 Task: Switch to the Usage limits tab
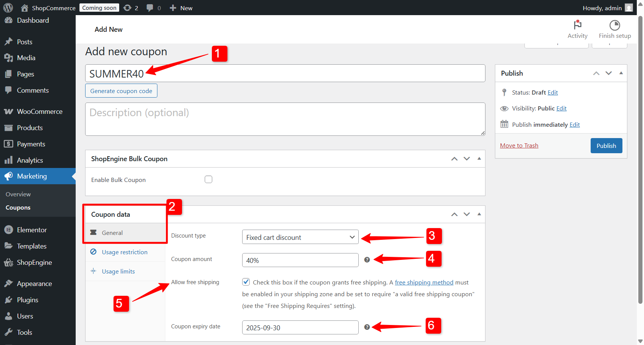125,271
